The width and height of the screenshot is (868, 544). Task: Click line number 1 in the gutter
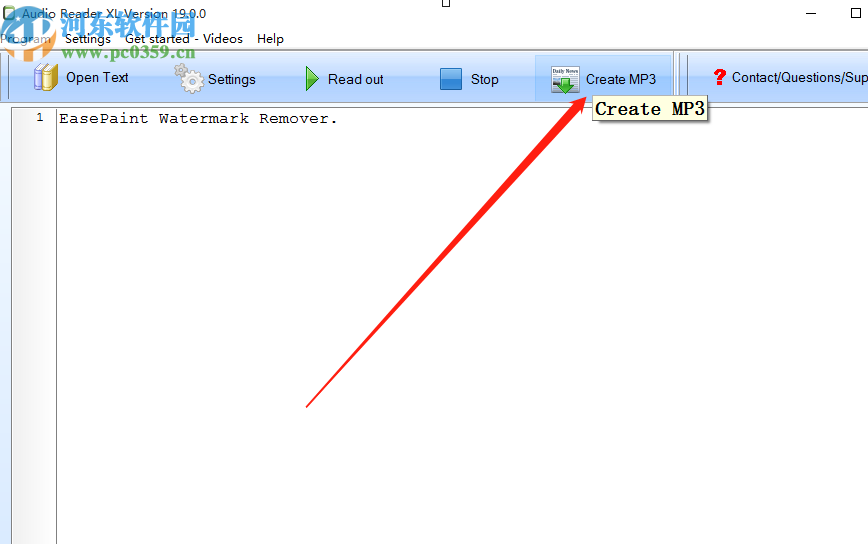(40, 117)
